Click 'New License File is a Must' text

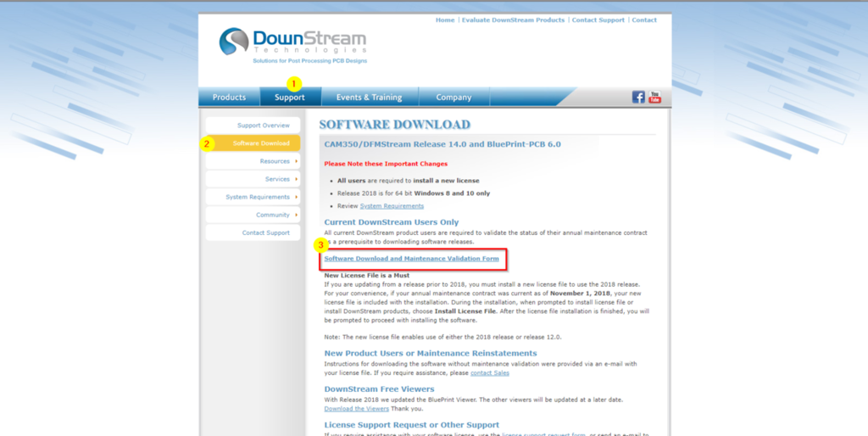pos(367,276)
